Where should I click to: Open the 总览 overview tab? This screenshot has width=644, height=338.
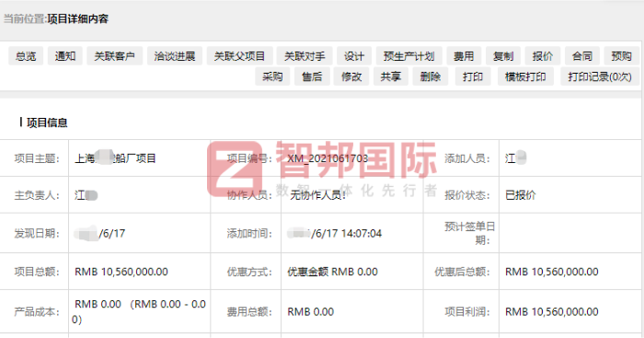(26, 56)
